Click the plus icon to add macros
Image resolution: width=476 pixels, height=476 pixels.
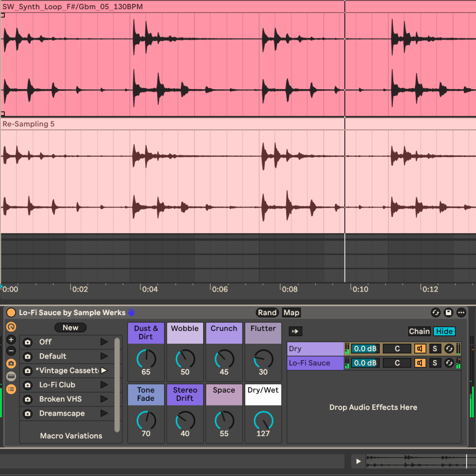click(11, 340)
